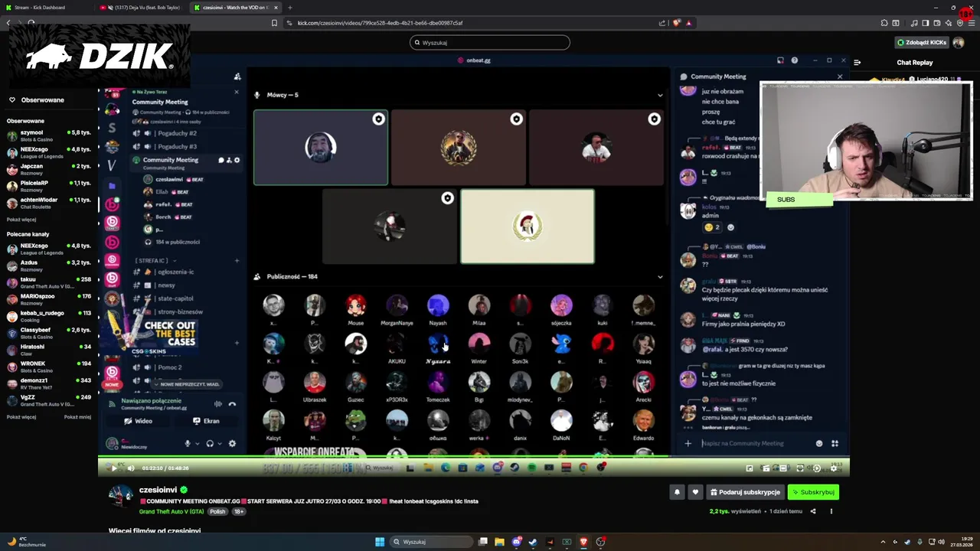Open Brave VPN shield icon in toolbar
This screenshot has width=980, height=551.
pyautogui.click(x=960, y=23)
